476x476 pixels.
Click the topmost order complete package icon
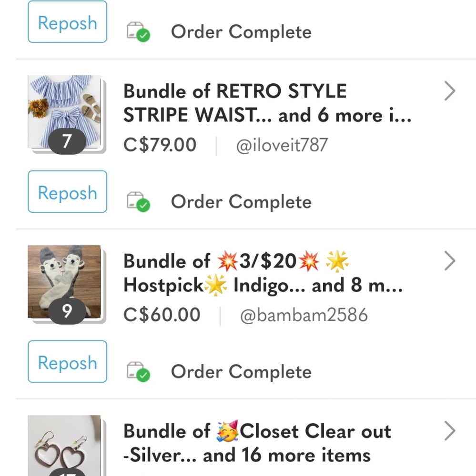138,32
